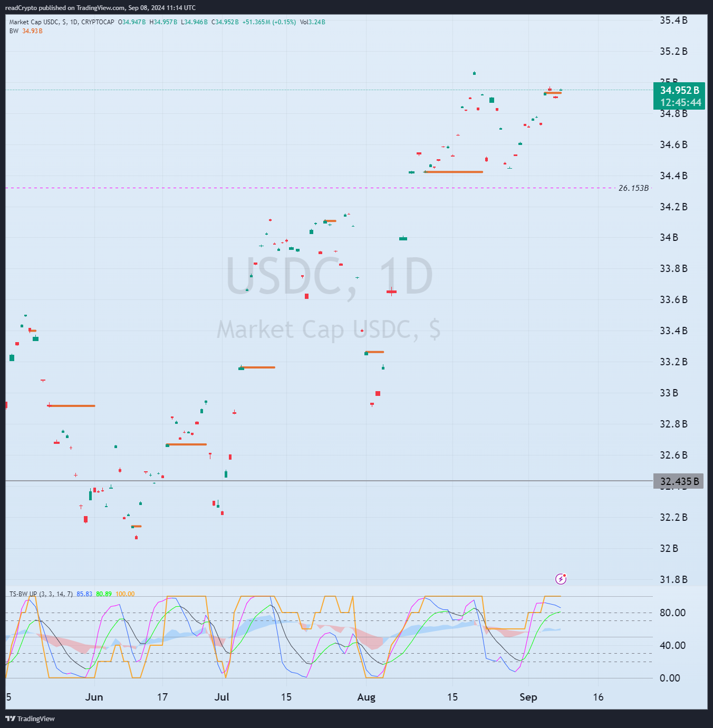Click the 26.153B magenta line label

[633, 188]
